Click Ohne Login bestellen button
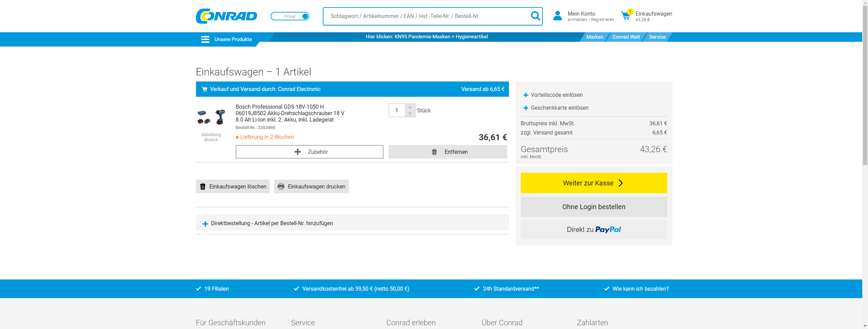 tap(594, 207)
